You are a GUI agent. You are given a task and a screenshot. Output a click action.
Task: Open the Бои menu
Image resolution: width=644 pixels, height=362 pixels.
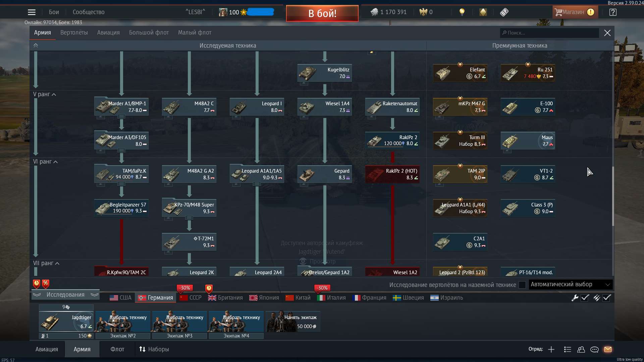tap(54, 12)
